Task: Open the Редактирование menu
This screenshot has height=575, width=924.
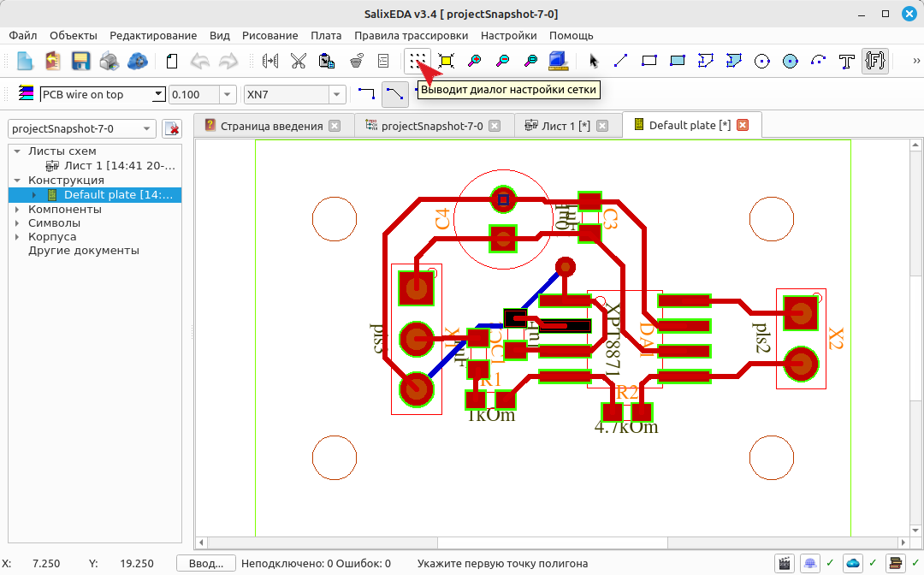Action: 153,35
